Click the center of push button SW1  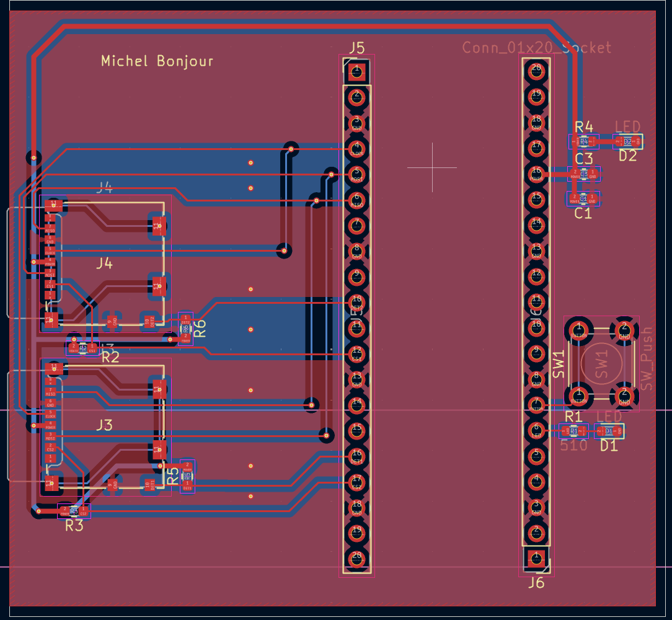pos(601,364)
